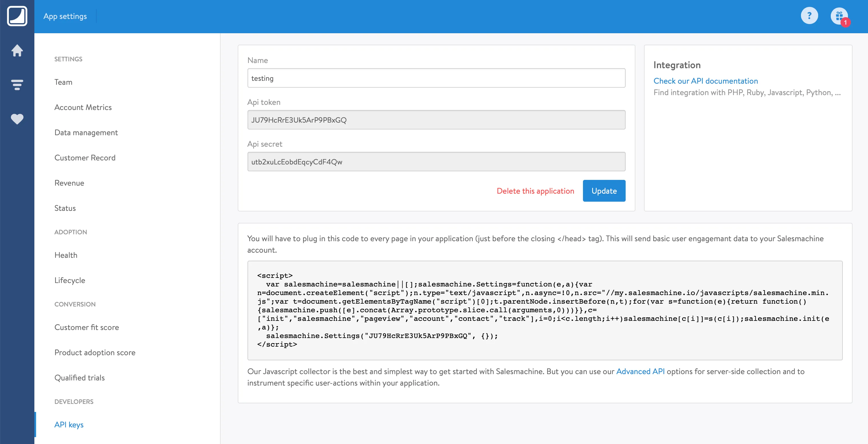Open the gift notifications icon

(839, 16)
